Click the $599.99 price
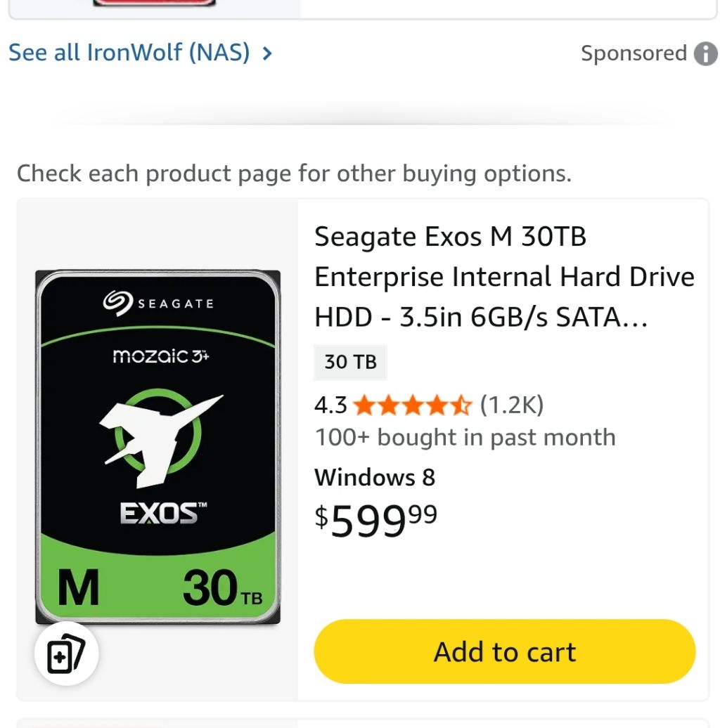 click(x=375, y=520)
